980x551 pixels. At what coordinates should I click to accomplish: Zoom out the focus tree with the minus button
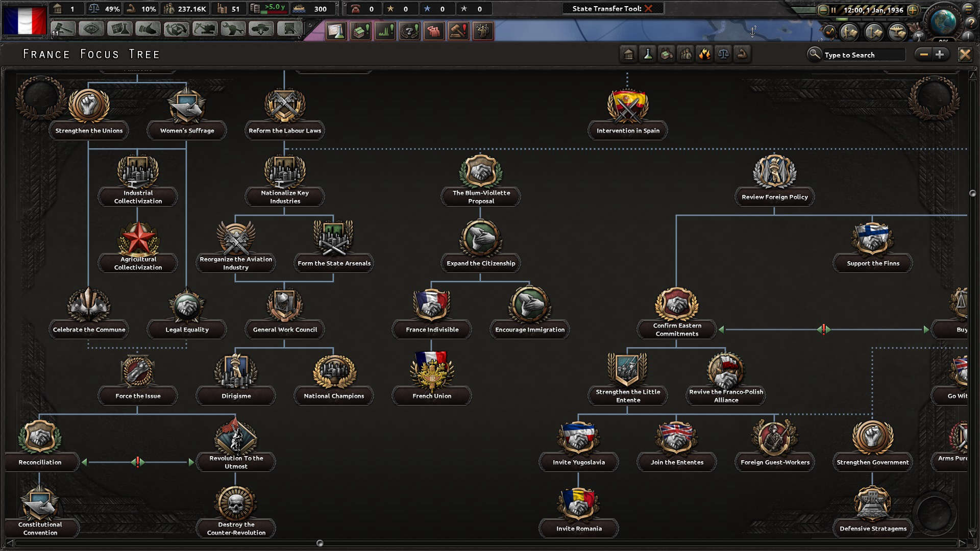923,54
